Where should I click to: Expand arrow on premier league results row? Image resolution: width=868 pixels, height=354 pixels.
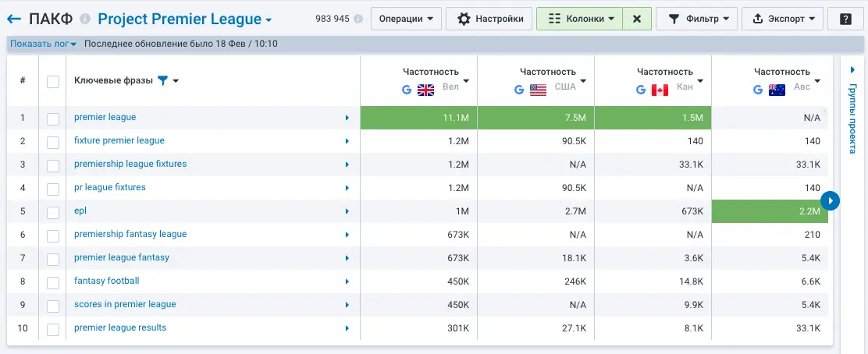pos(347,328)
